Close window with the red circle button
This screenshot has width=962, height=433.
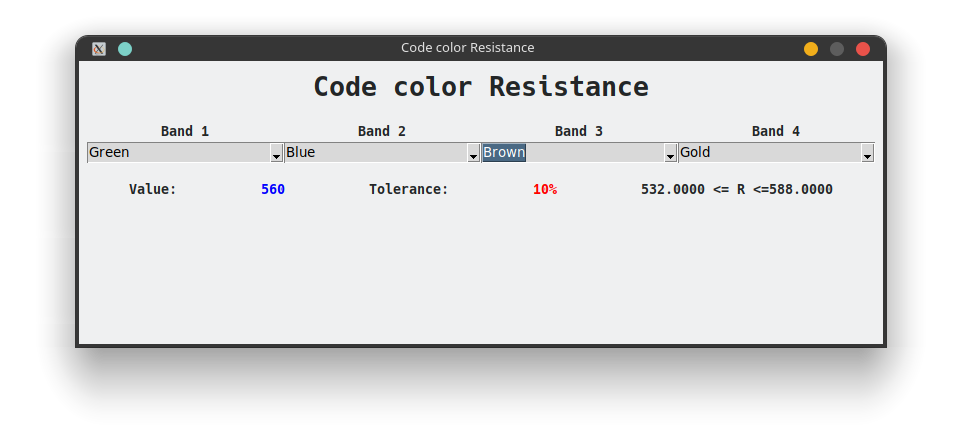click(863, 49)
